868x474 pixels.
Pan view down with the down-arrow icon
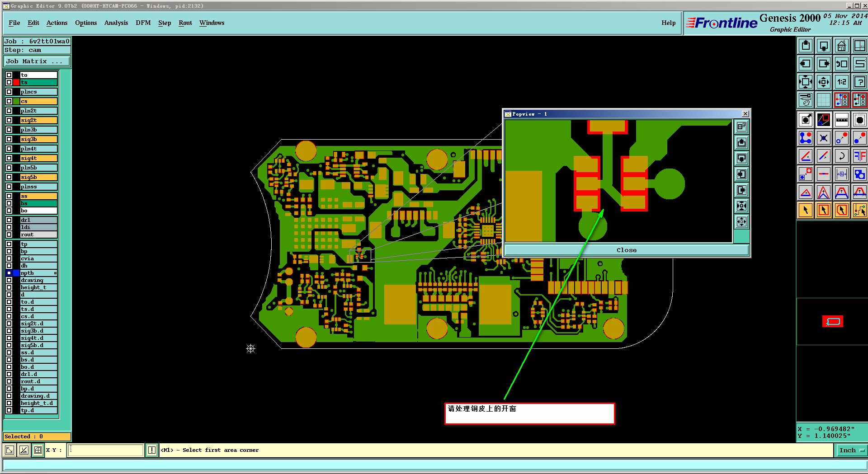824,46
